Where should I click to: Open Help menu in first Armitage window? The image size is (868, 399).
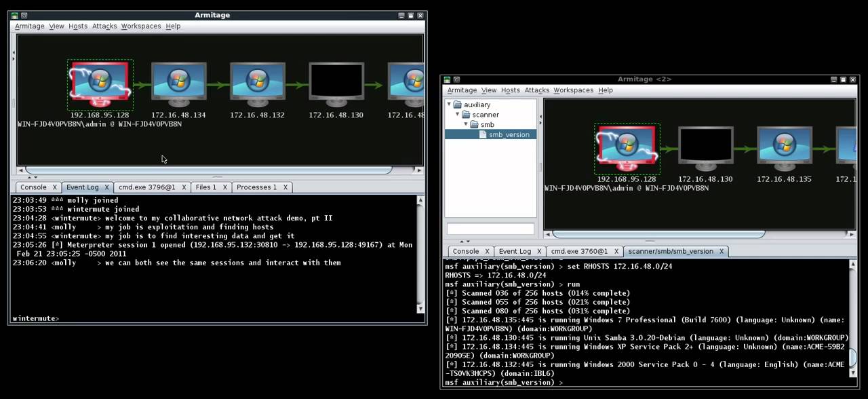point(173,26)
